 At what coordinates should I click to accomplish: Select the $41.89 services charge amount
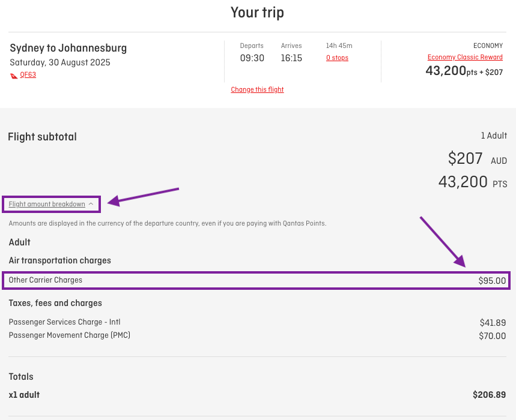(x=493, y=323)
